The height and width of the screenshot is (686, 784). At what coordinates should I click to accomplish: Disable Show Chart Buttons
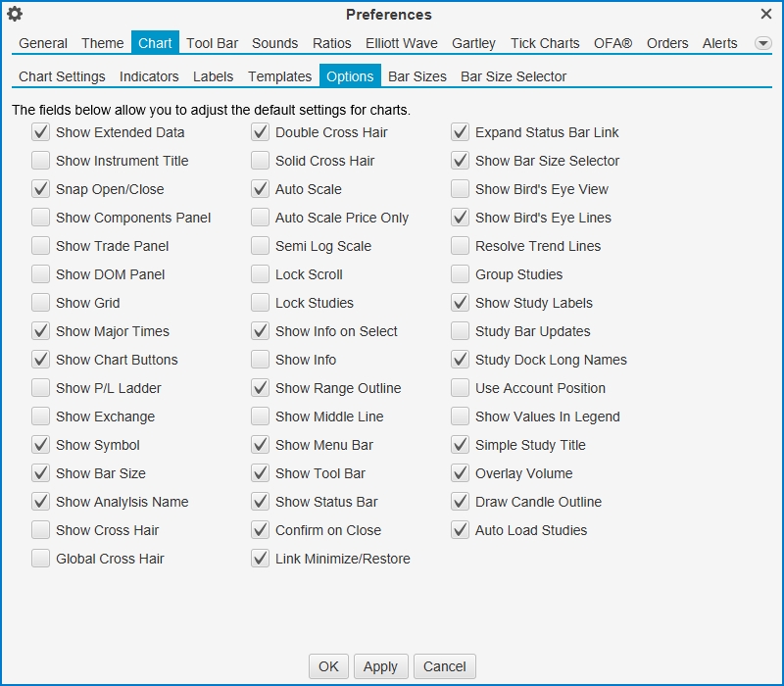tap(40, 360)
